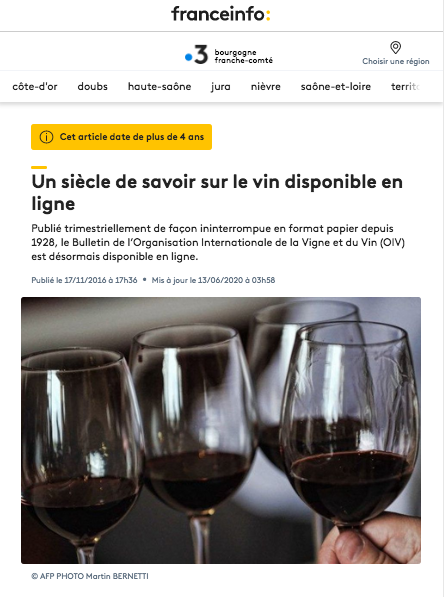444x597 pixels.
Task: Select the côte-d'or tab
Action: pyautogui.click(x=35, y=86)
